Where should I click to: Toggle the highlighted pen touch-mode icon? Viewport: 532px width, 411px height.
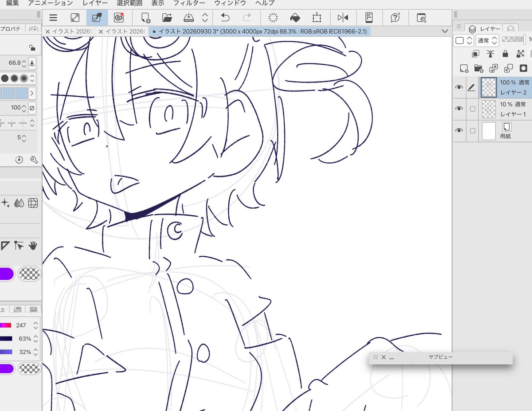click(x=97, y=18)
